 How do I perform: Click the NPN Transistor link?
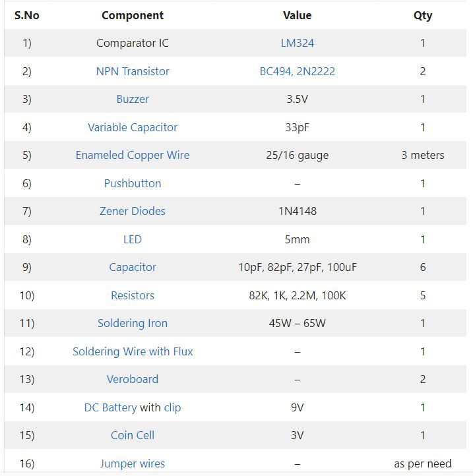pyautogui.click(x=133, y=71)
